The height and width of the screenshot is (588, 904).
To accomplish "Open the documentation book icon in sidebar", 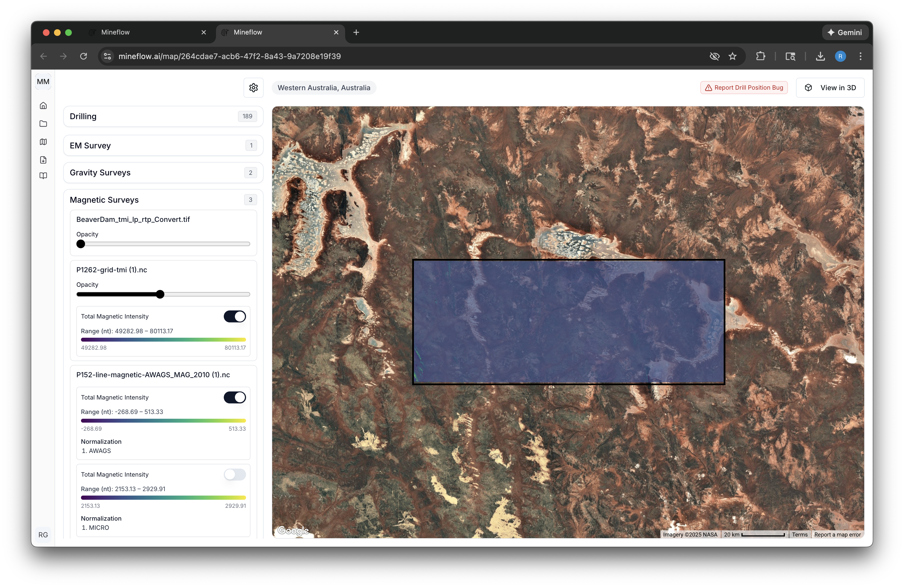I will (x=43, y=176).
